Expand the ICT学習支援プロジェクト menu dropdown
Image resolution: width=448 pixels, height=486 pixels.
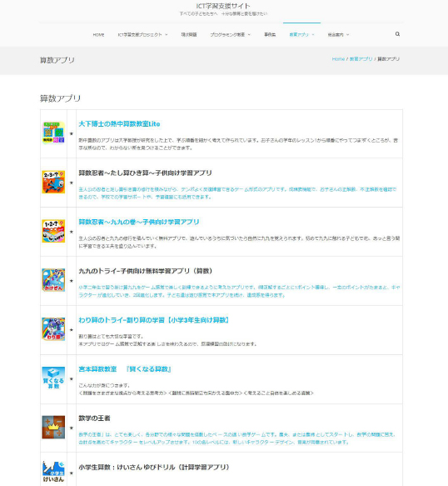[x=142, y=35]
